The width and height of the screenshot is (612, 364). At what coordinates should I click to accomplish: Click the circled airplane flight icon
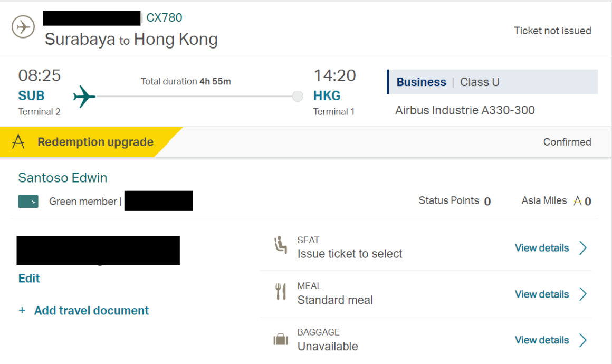23,27
